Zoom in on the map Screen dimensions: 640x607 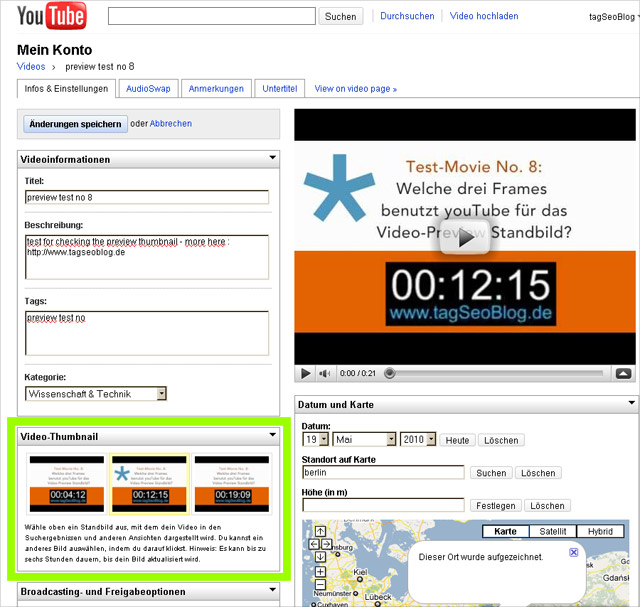point(320,571)
